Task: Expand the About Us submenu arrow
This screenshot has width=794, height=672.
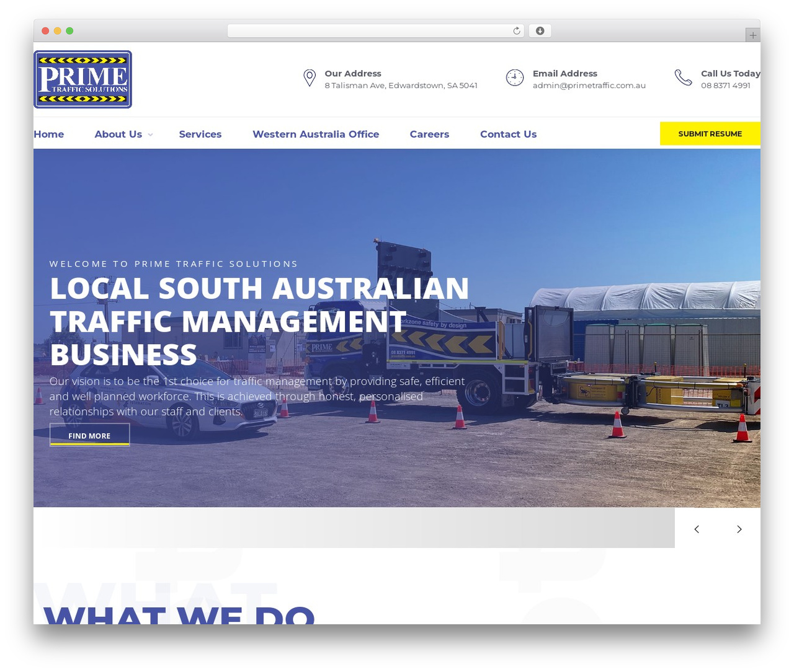Action: (150, 135)
